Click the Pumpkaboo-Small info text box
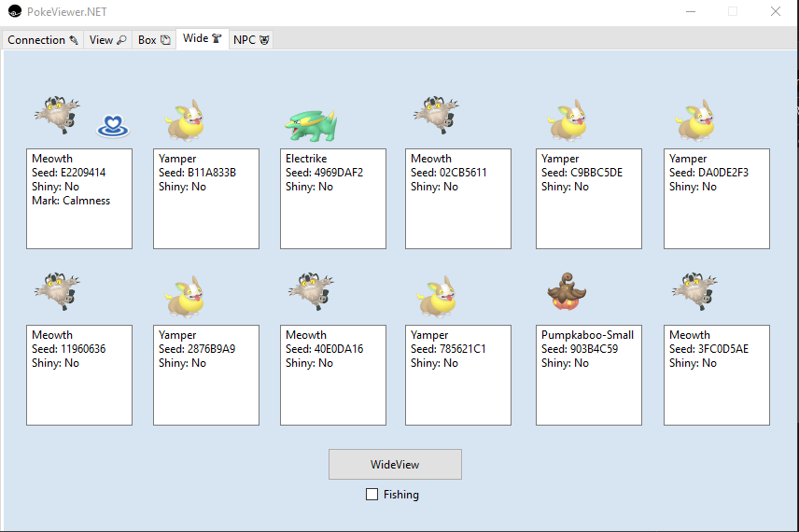Screen dimensions: 799x532 (589, 375)
